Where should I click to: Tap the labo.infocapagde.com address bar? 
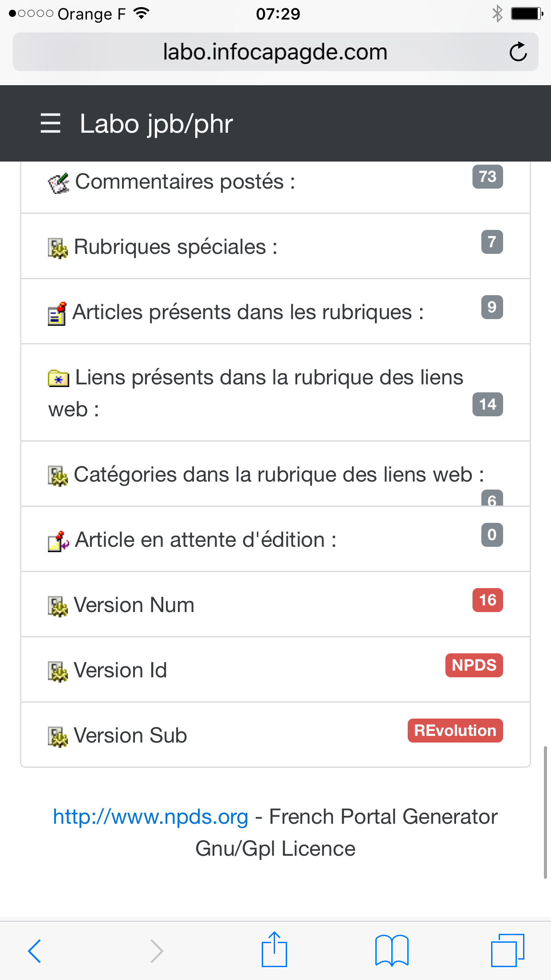[275, 52]
